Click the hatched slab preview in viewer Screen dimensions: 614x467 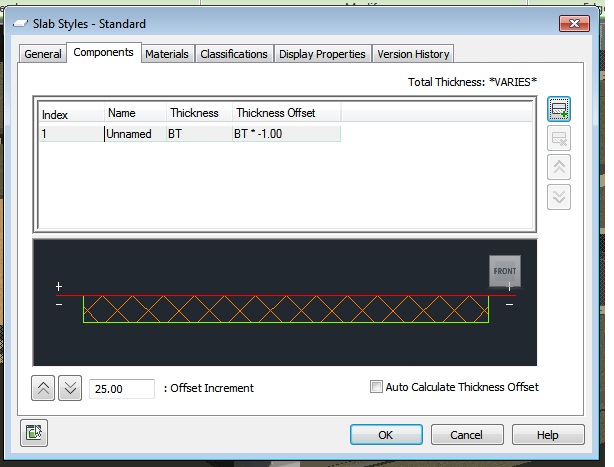coord(286,309)
